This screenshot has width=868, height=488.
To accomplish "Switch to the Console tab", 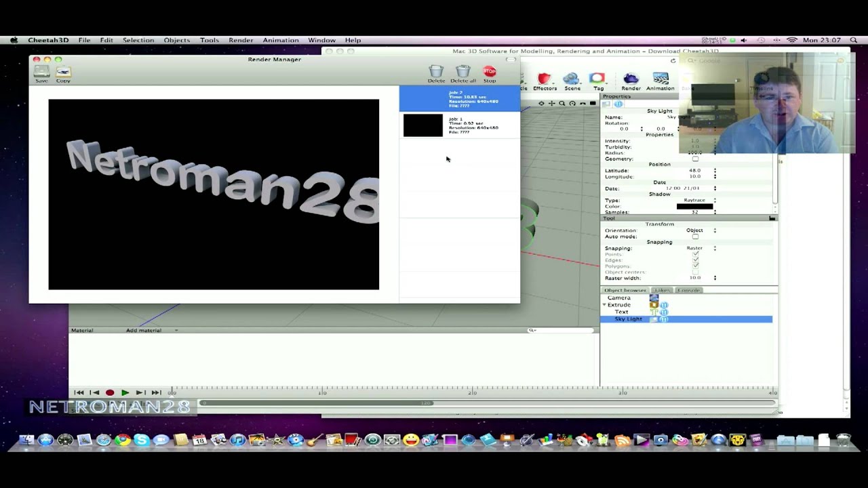I will (x=688, y=290).
